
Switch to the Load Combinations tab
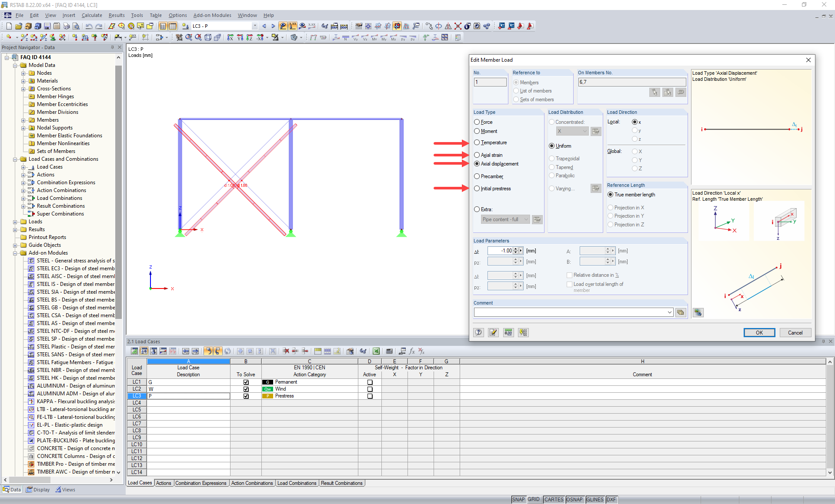pyautogui.click(x=297, y=483)
